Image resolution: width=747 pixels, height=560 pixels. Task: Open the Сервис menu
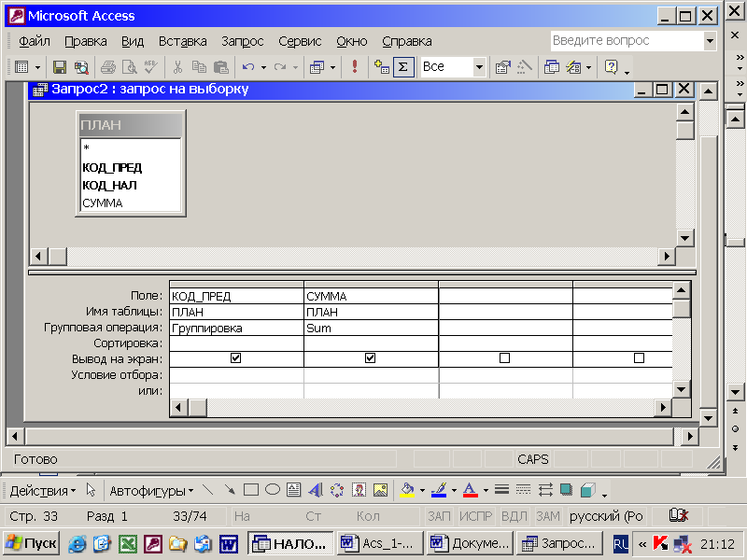coord(300,41)
